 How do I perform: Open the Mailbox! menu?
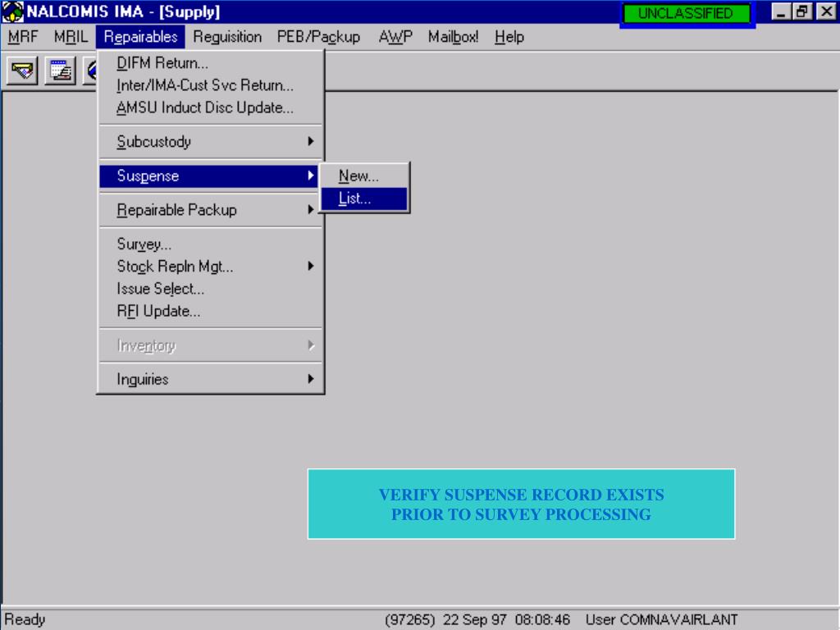(453, 36)
